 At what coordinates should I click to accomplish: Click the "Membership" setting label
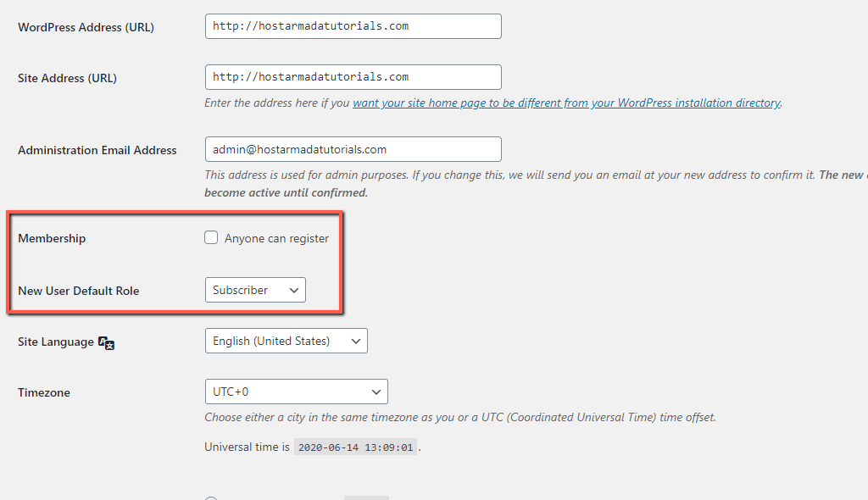[52, 238]
